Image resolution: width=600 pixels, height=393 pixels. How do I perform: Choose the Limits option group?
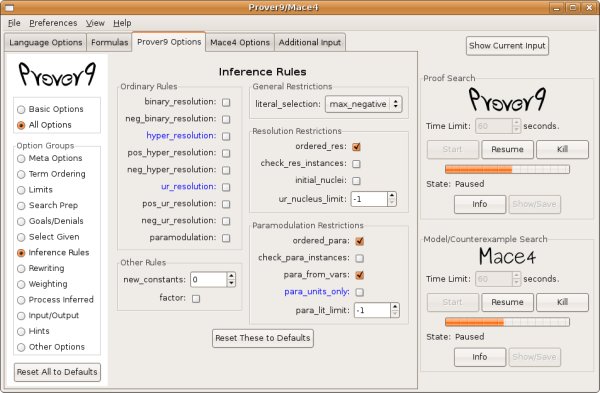tap(21, 190)
